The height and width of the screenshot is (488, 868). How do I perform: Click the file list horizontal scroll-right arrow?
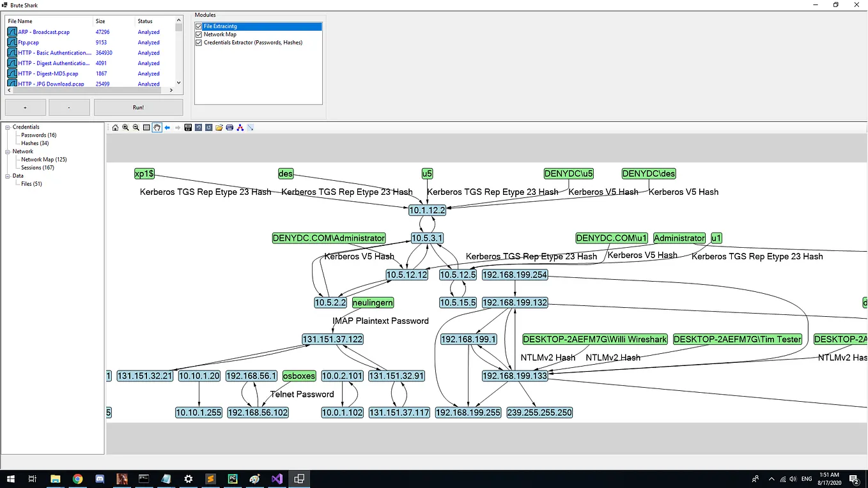click(171, 91)
